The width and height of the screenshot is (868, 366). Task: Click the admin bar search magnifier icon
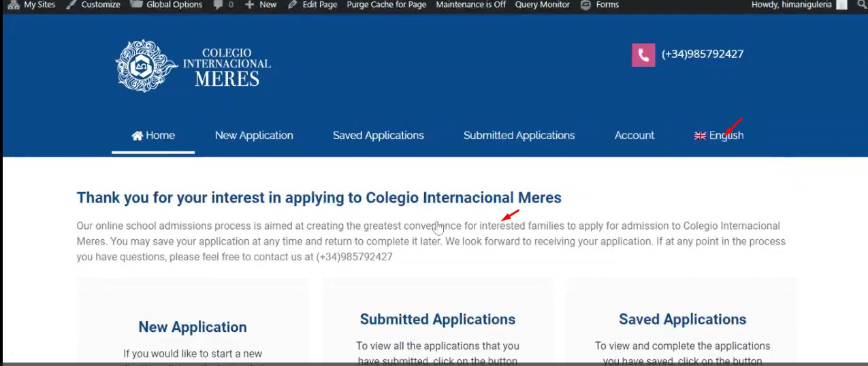[x=862, y=5]
